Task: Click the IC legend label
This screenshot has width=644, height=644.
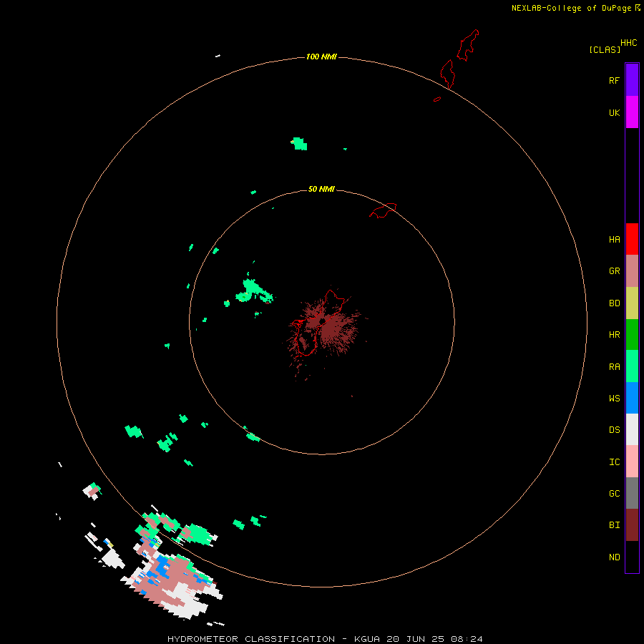Action: tap(614, 462)
